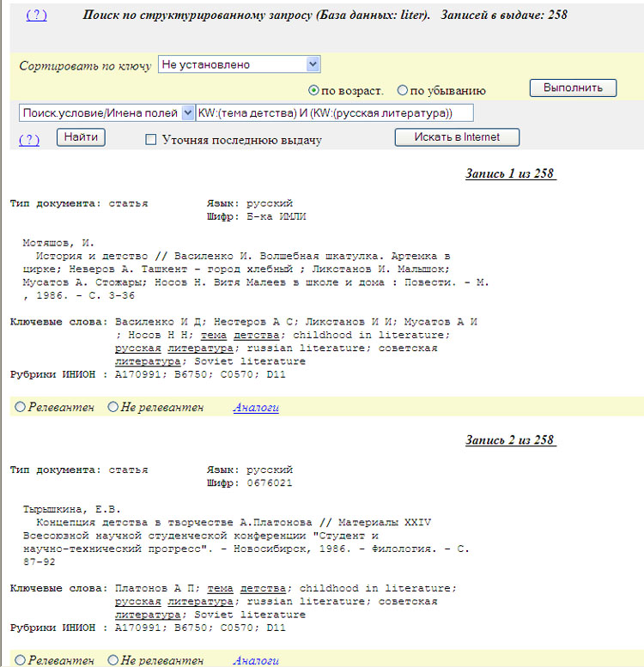The width and height of the screenshot is (644, 667).
Task: Click the 'Найти' button
Action: point(81,137)
